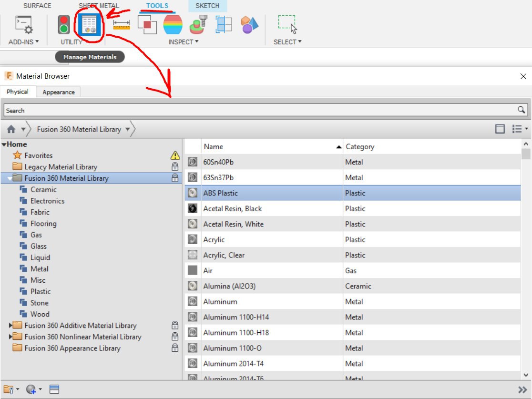The height and width of the screenshot is (399, 532).
Task: Select Legacy Material Library
Action: click(x=61, y=166)
